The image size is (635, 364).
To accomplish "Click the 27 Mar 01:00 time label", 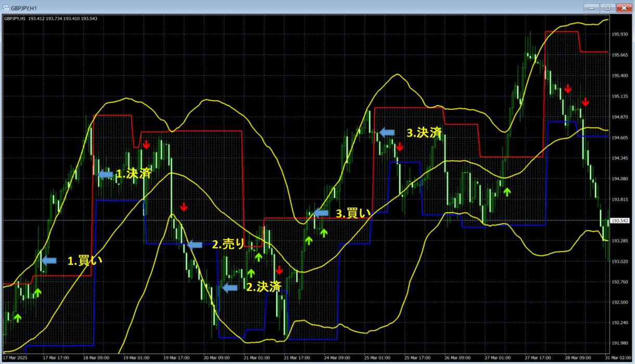I will pos(497,358).
